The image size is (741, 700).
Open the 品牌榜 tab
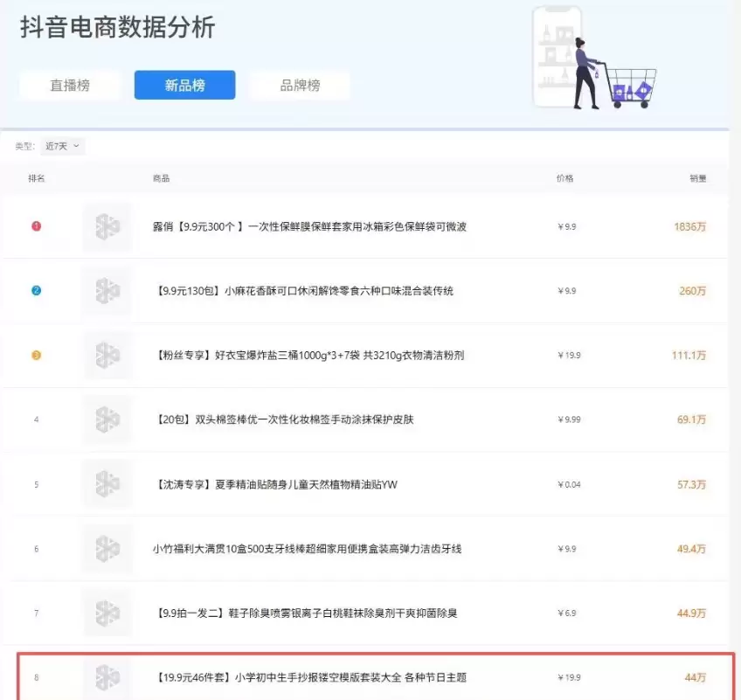(x=300, y=85)
